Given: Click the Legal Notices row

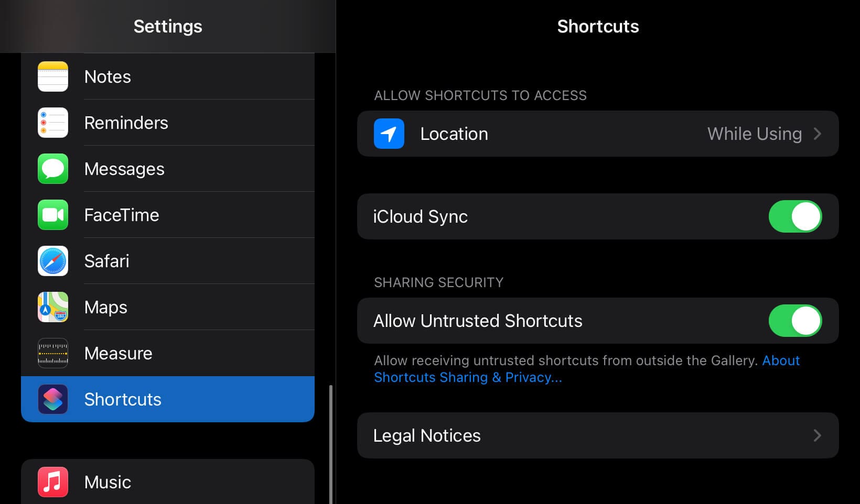Looking at the screenshot, I should [577, 435].
